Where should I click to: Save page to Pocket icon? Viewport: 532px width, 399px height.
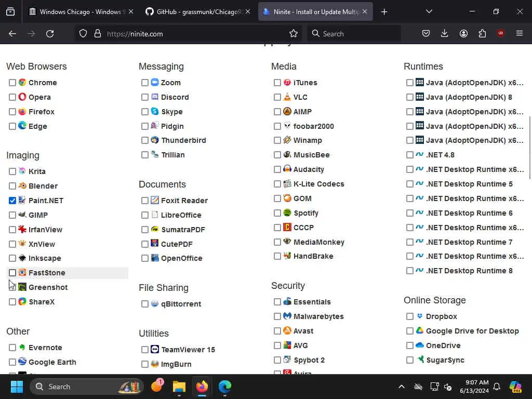pyautogui.click(x=426, y=34)
